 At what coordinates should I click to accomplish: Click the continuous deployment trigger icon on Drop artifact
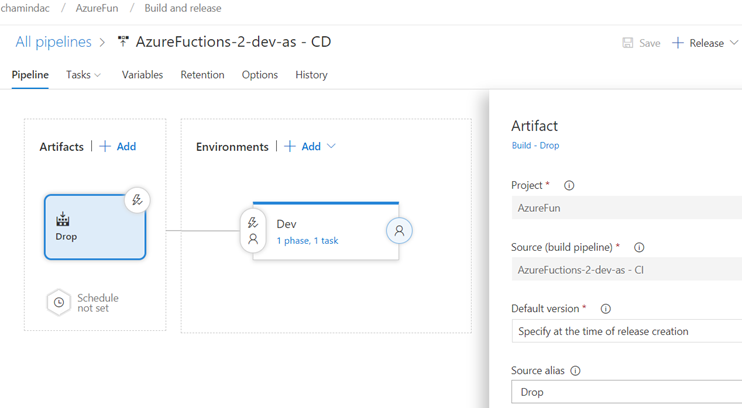coord(137,200)
